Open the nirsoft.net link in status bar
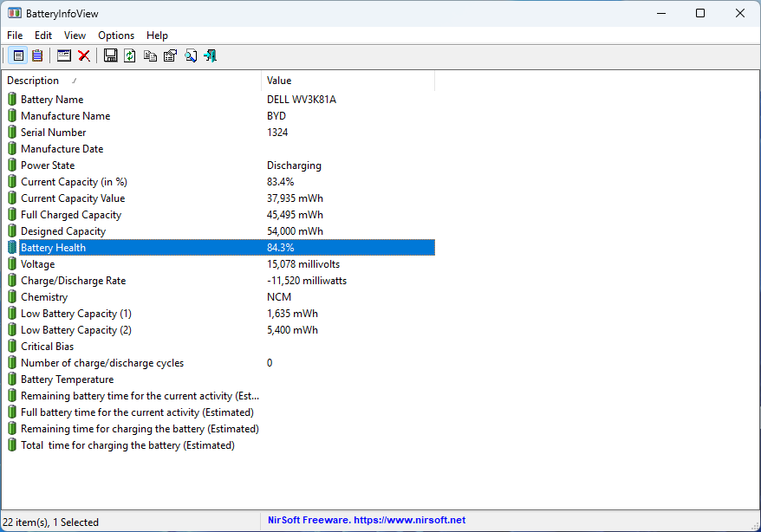Viewport: 761px width, 532px height. pos(410,520)
